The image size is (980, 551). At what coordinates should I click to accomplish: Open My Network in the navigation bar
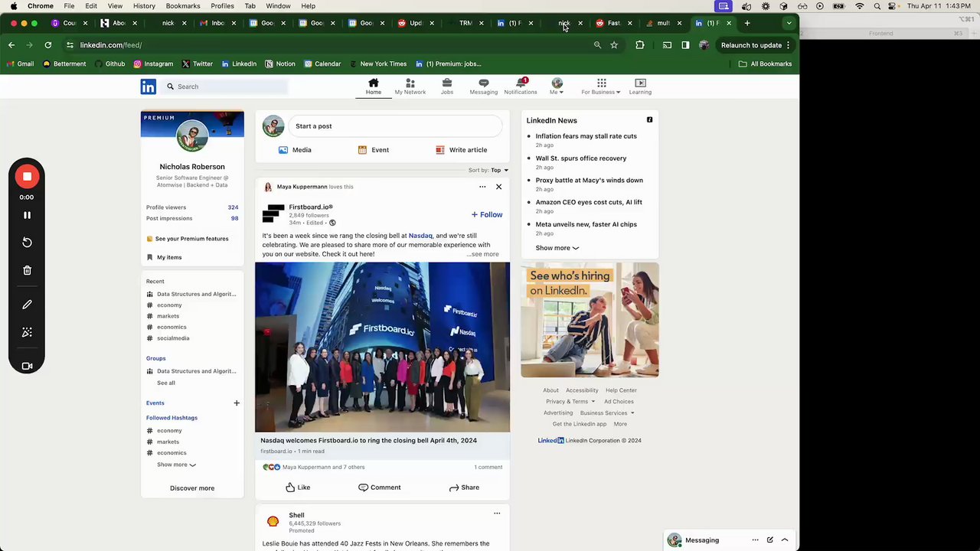(x=410, y=86)
